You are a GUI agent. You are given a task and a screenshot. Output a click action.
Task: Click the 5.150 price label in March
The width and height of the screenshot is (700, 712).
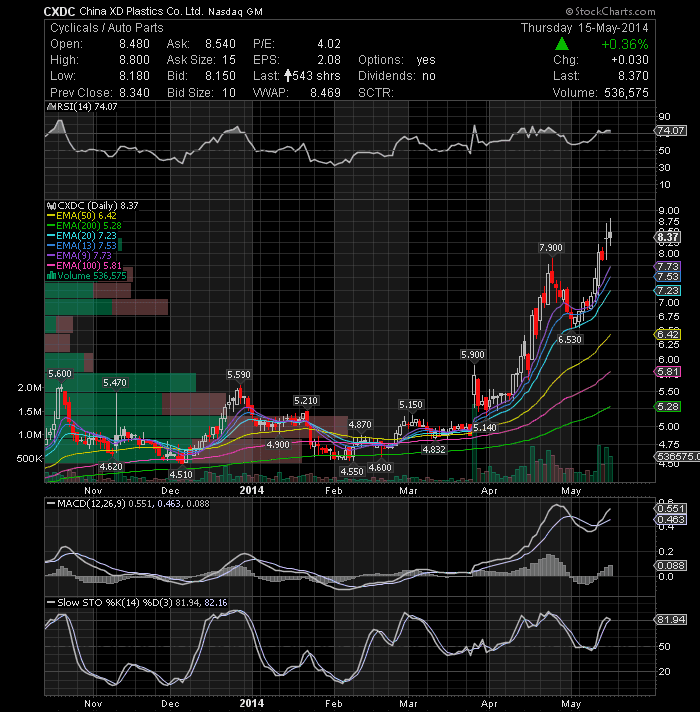(x=411, y=405)
